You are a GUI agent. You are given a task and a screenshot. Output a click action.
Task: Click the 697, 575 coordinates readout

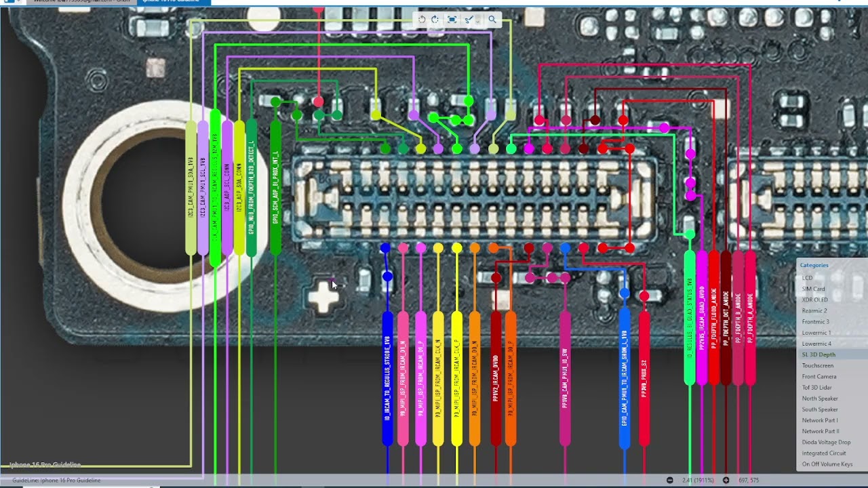(749, 480)
